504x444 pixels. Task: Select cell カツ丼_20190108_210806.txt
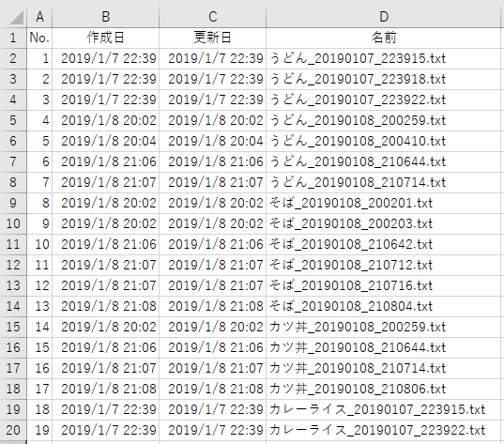[384, 389]
